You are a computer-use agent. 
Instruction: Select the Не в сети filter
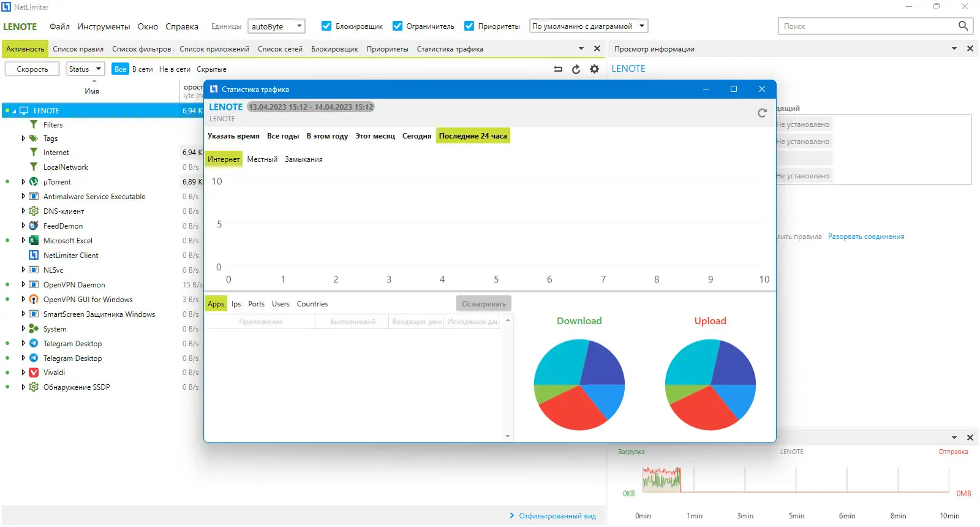coord(175,69)
